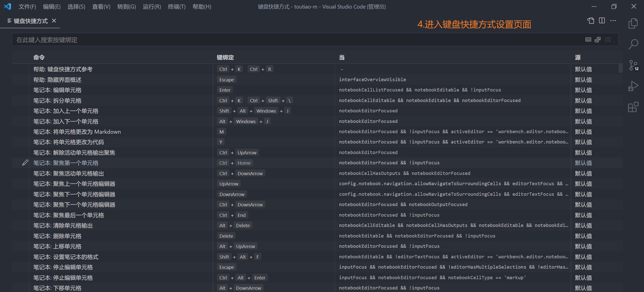Open the 终端(T) menu
This screenshot has width=644, height=292.
tap(177, 7)
